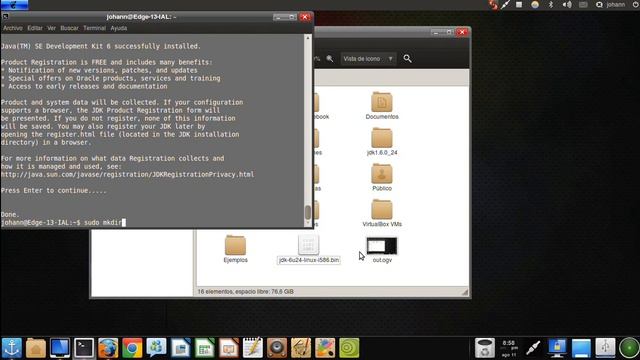Click the show desktop icon in the dock

(581, 348)
